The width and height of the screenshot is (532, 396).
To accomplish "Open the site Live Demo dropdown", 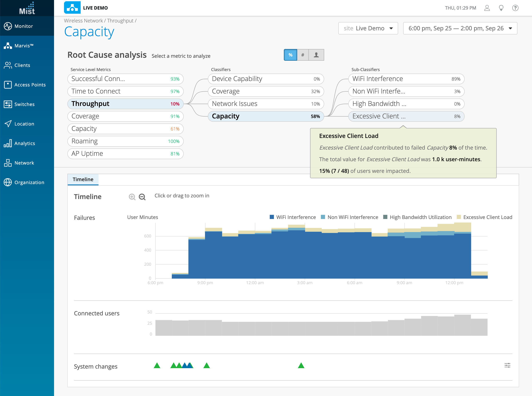I will (x=368, y=28).
